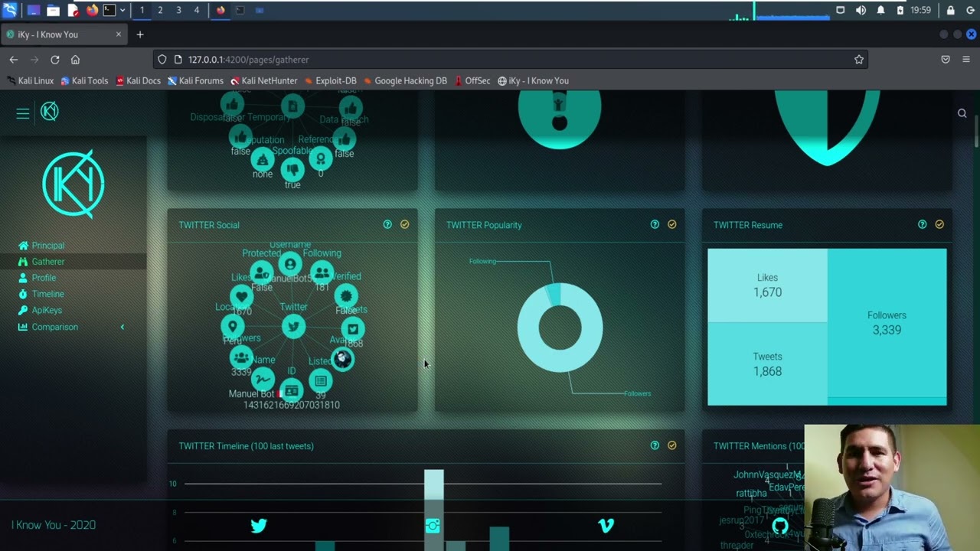
Task: Open help for TWITTER Popularity card
Action: click(655, 224)
